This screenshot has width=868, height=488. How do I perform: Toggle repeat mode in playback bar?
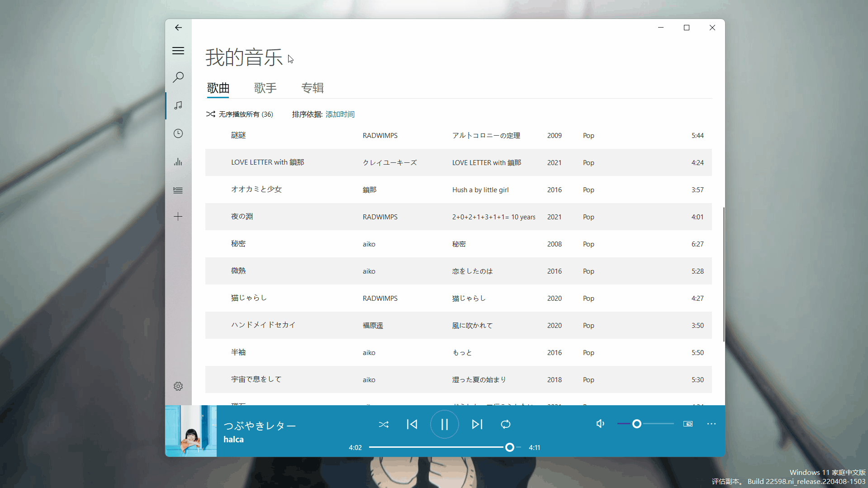(505, 424)
